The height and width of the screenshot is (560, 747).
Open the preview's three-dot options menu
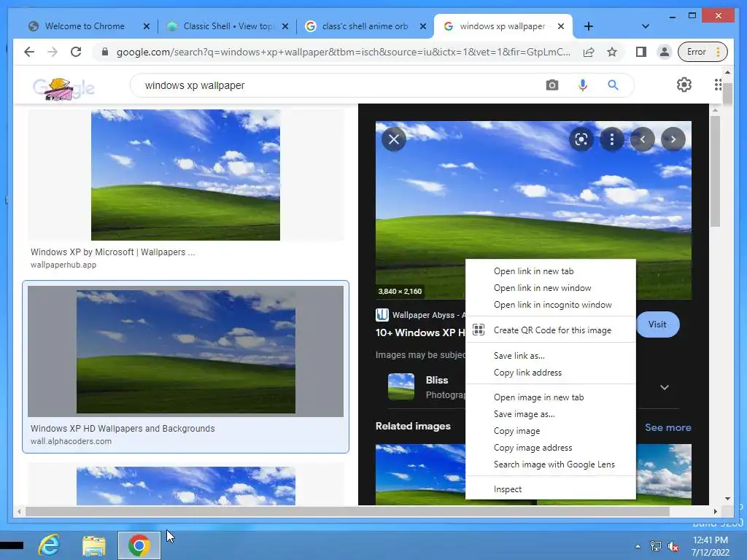[612, 139]
